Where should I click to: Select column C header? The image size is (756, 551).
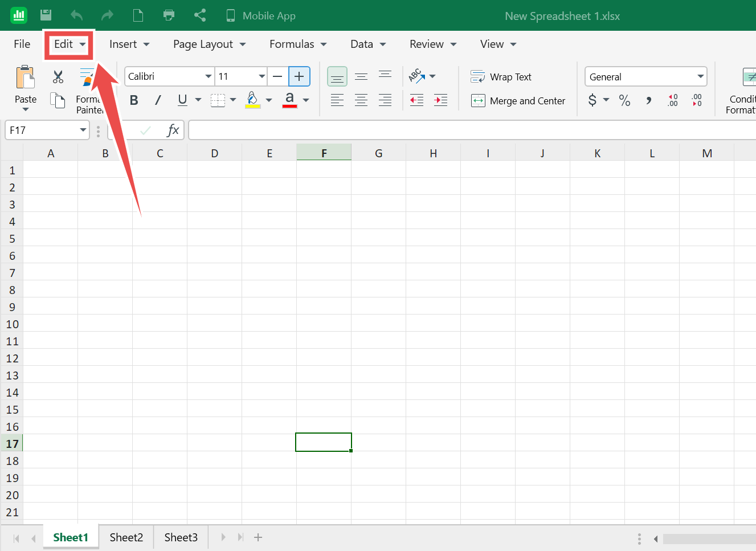tap(160, 153)
